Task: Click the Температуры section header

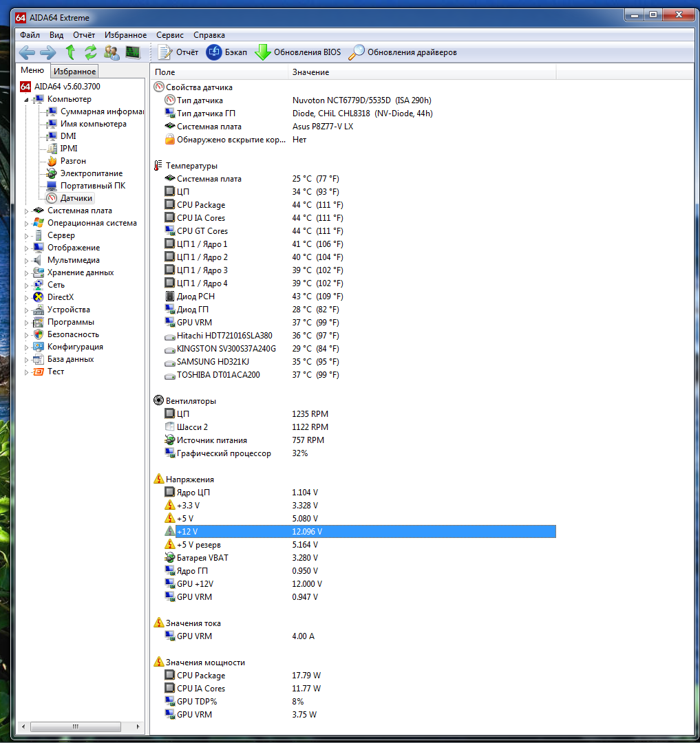Action: pyautogui.click(x=186, y=166)
